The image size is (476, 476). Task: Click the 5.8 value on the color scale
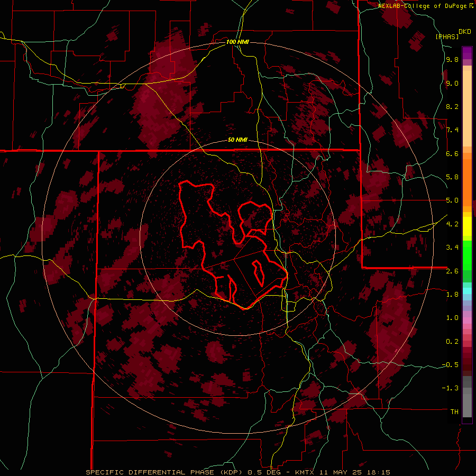(x=452, y=177)
